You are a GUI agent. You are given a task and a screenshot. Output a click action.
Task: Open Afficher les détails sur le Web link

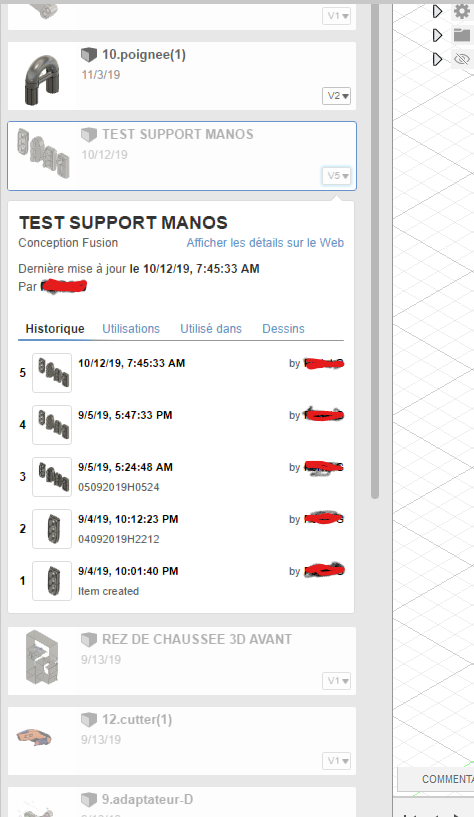tap(265, 243)
